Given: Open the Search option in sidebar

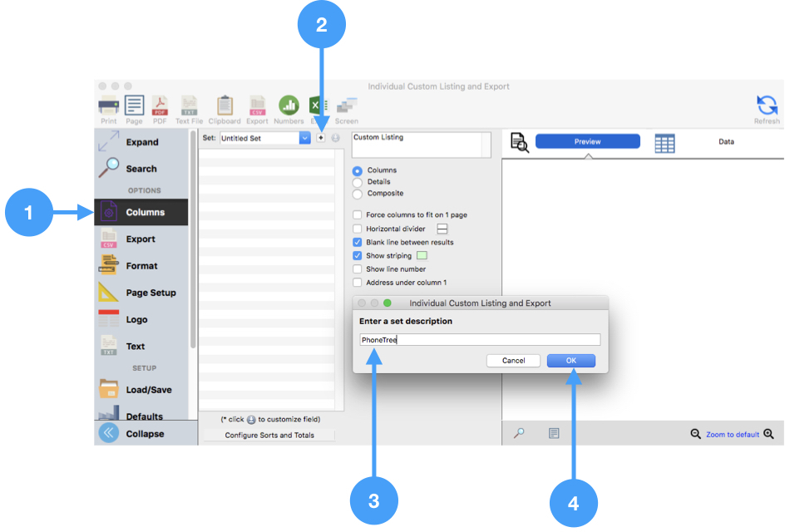Looking at the screenshot, I should point(141,169).
